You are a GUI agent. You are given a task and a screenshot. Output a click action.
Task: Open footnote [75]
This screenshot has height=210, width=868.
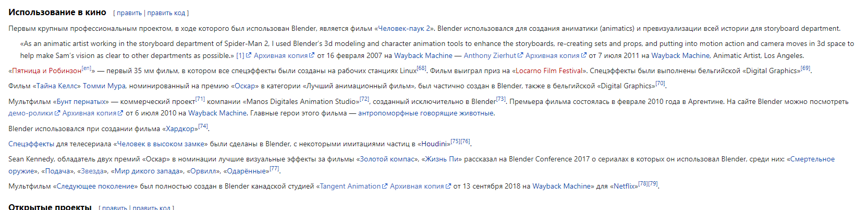click(455, 141)
